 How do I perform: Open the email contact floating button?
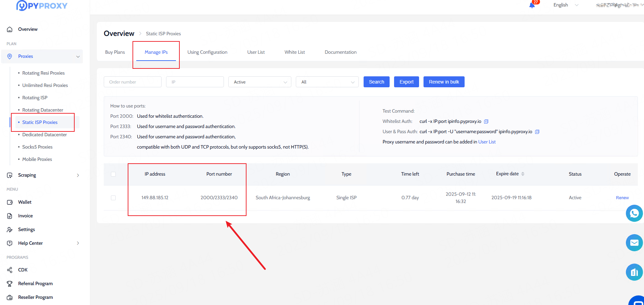click(x=634, y=243)
